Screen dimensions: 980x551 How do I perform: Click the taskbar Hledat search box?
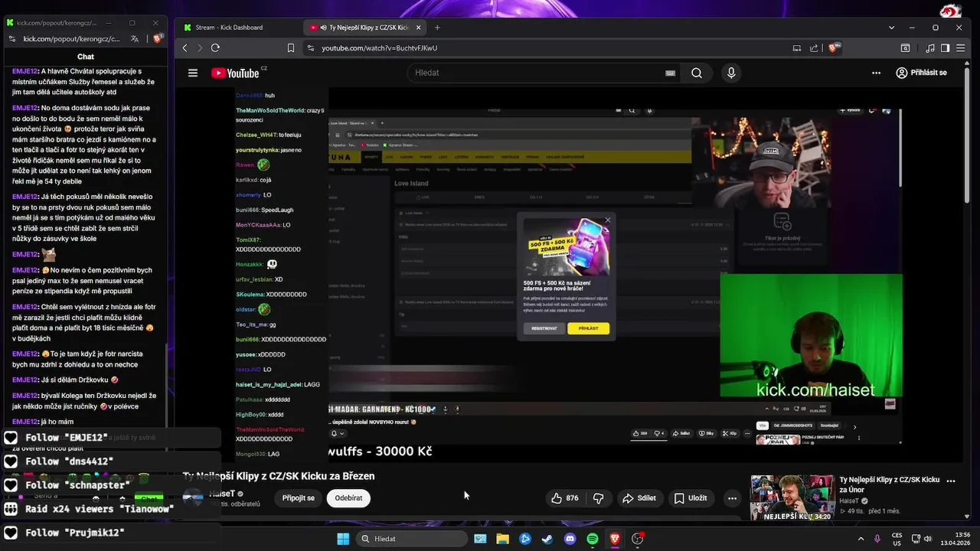[412, 539]
